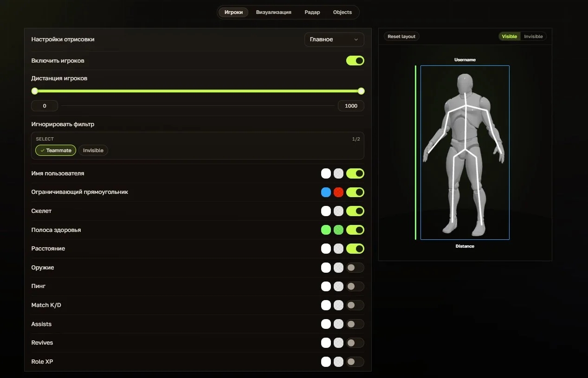Screen dimensions: 588x378
Task: Click right handle of Дистанция игроков slider
Action: coord(361,91)
